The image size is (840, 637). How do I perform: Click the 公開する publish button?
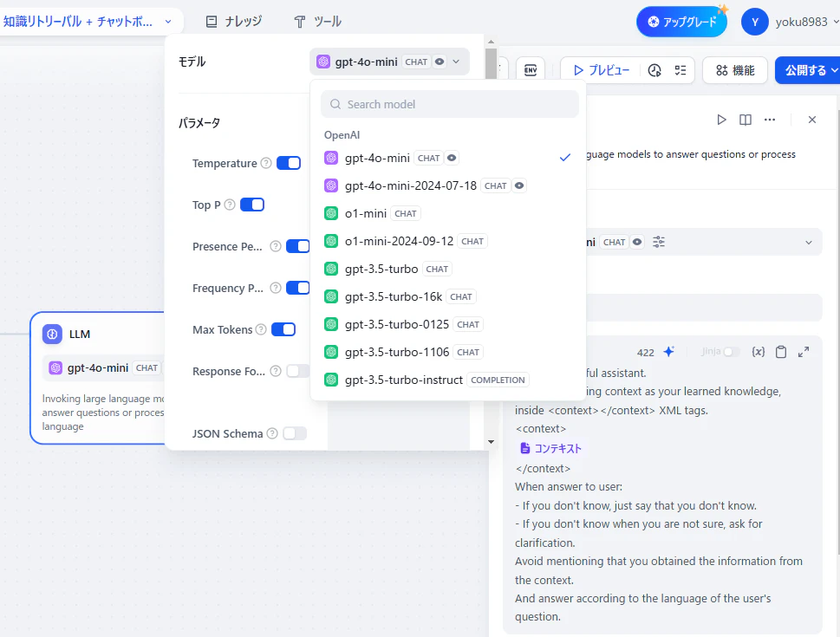pos(808,70)
